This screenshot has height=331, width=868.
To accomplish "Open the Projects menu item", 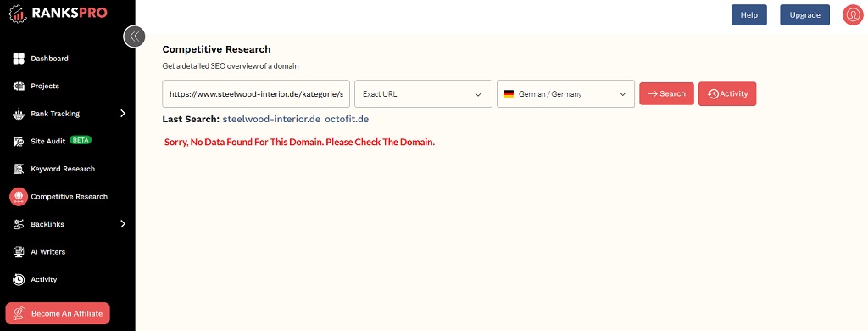I will click(x=45, y=86).
